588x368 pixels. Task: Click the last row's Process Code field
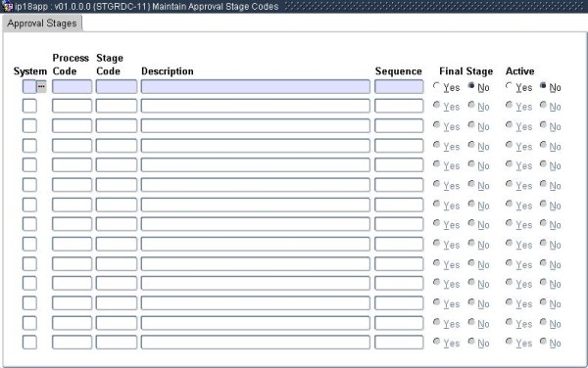[72, 343]
